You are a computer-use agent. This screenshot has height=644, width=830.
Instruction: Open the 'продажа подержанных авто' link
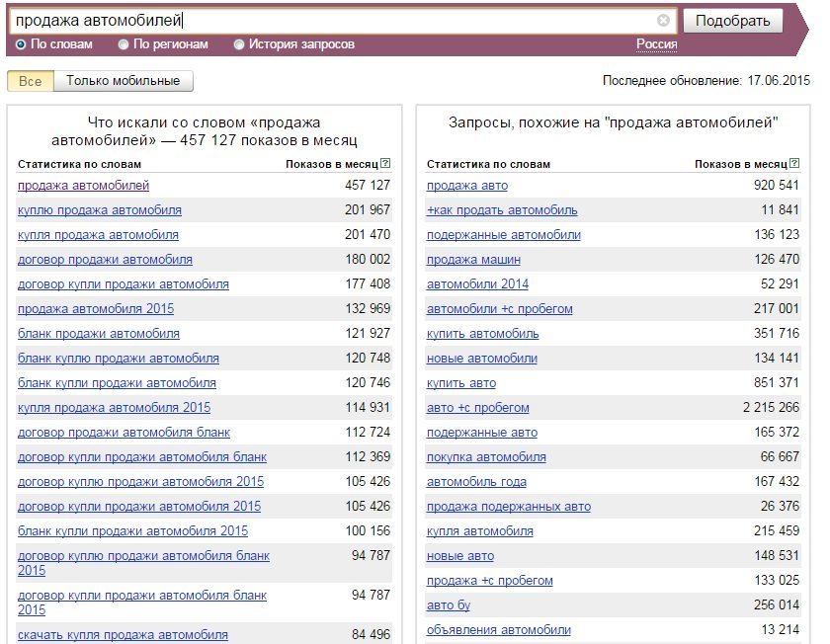pos(509,507)
